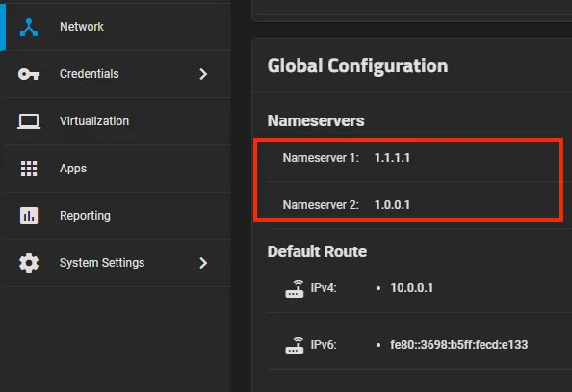Viewport: 572px width, 392px height.
Task: Click the Credentials key icon
Action: point(29,74)
